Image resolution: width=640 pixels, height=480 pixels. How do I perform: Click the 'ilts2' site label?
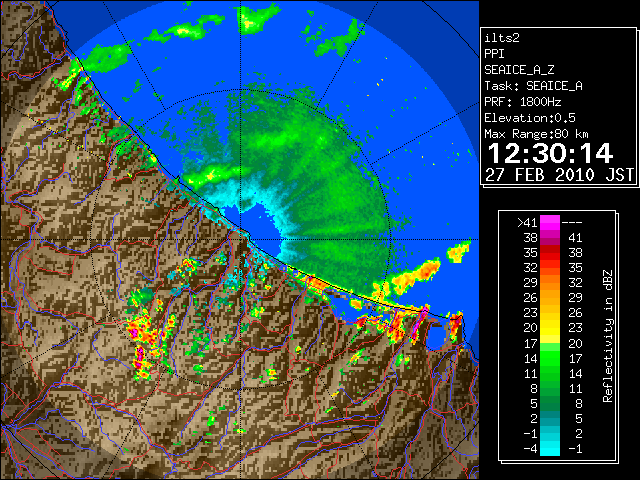tap(502, 38)
